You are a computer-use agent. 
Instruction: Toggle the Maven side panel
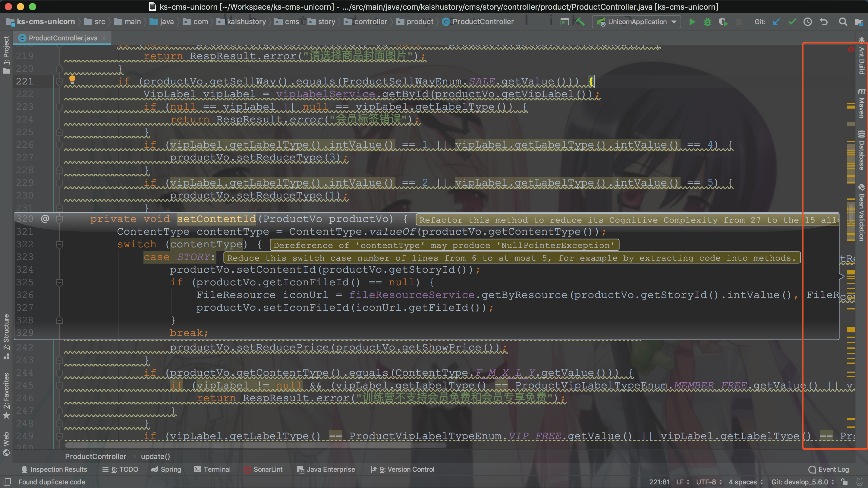(x=862, y=103)
